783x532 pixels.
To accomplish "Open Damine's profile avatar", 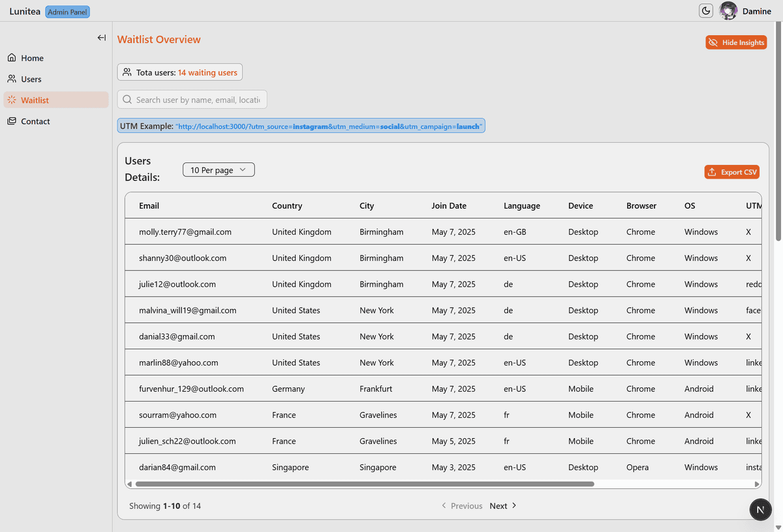I will tap(728, 10).
